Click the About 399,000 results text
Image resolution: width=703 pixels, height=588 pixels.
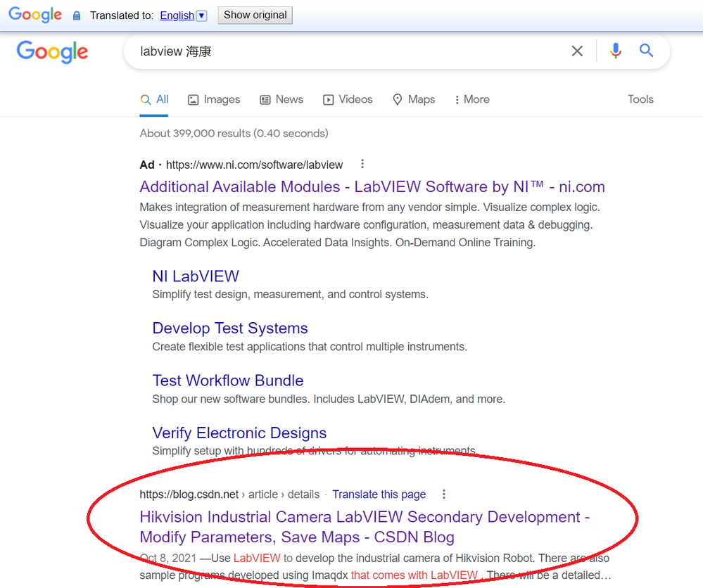[x=234, y=134]
